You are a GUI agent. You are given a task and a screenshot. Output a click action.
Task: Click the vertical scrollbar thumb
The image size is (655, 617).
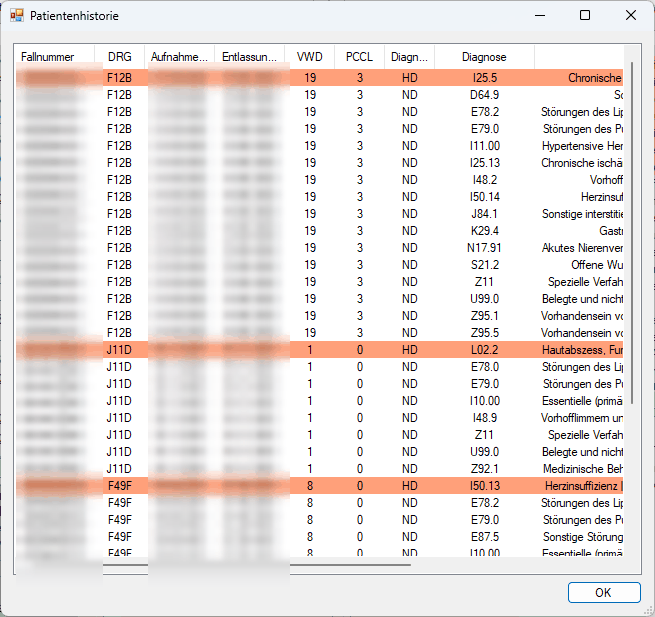point(632,233)
